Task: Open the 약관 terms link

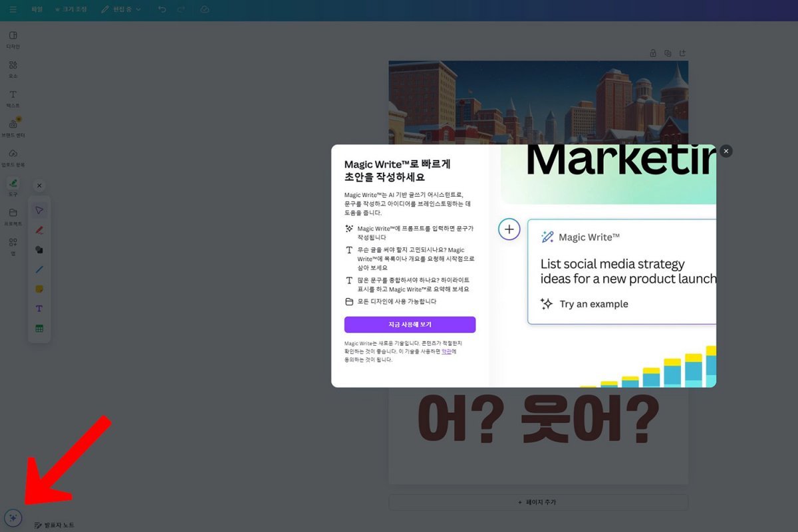Action: 446,351
